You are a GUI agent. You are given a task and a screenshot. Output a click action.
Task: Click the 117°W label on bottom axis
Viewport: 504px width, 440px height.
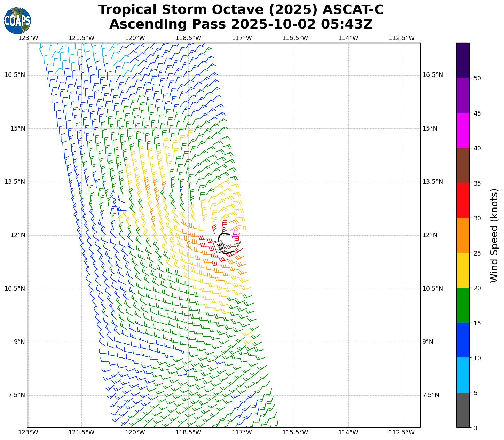coord(242,432)
